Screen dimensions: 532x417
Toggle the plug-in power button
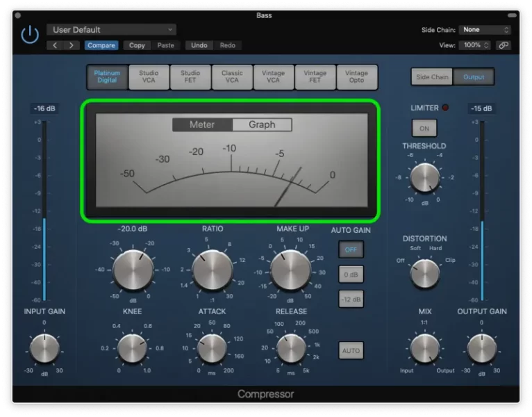[x=30, y=34]
